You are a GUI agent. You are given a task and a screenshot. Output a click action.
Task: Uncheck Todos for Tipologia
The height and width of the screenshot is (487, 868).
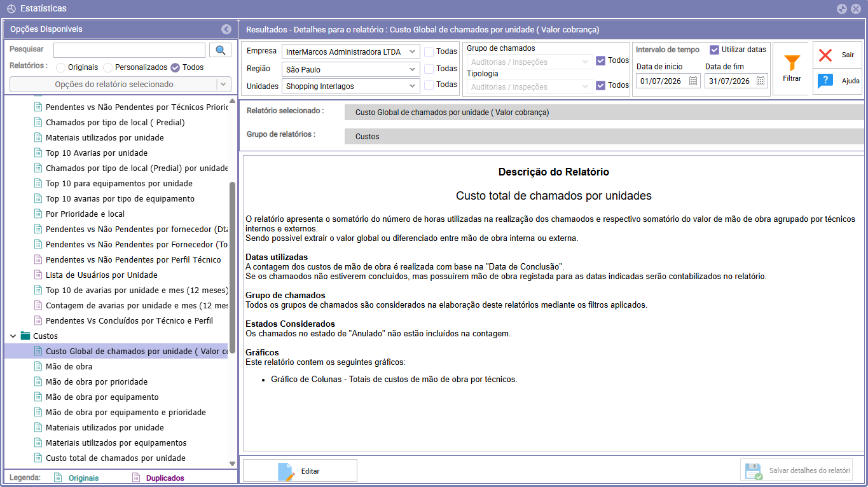coord(601,85)
